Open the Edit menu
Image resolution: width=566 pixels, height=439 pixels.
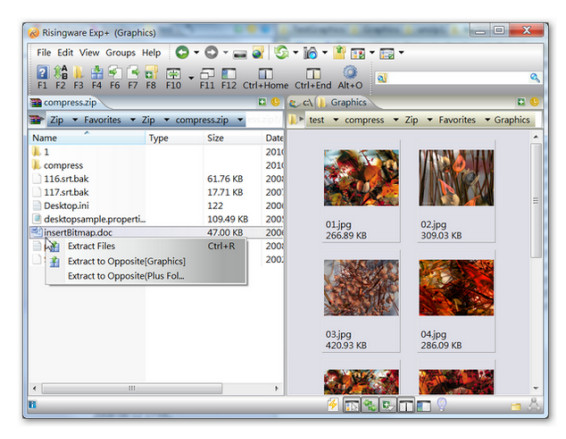pos(65,53)
